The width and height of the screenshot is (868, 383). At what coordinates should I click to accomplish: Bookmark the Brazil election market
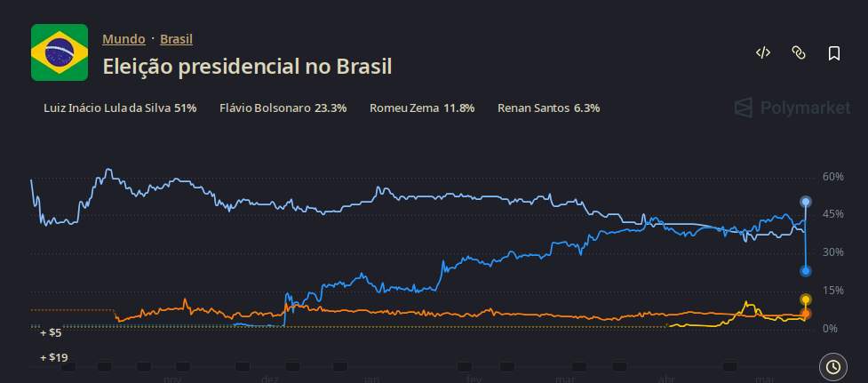point(833,53)
